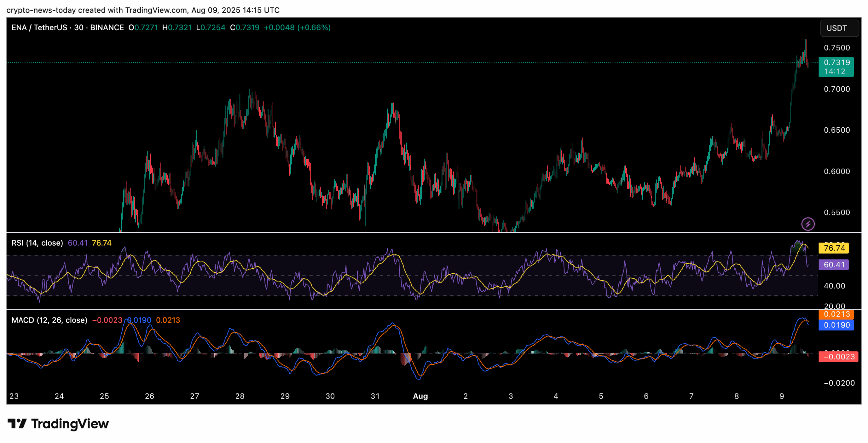Screen dimensions: 868x443
Task: Click the Aug date label on time axis
Action: 420,396
